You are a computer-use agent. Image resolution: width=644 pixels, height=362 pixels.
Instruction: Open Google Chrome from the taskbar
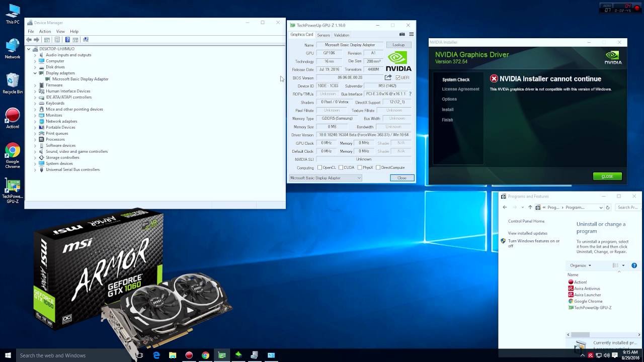point(205,355)
